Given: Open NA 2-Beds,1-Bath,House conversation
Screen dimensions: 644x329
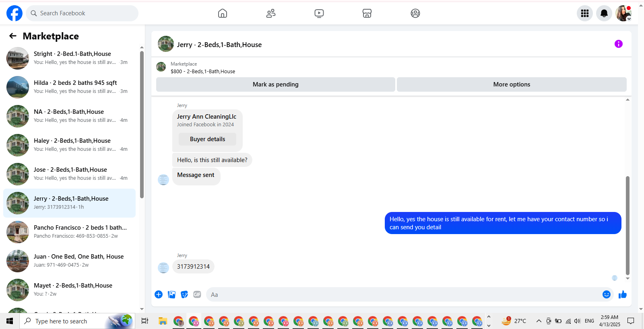Looking at the screenshot, I should (69, 116).
